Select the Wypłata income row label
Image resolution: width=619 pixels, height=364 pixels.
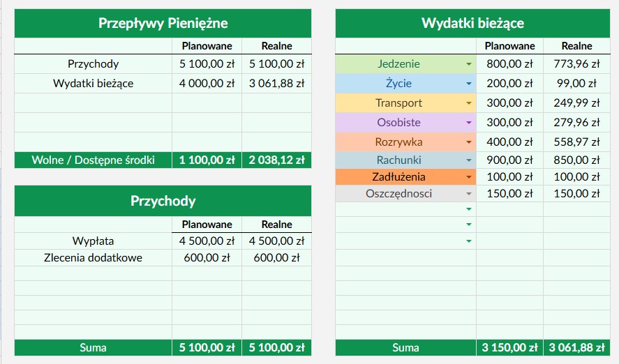click(93, 241)
